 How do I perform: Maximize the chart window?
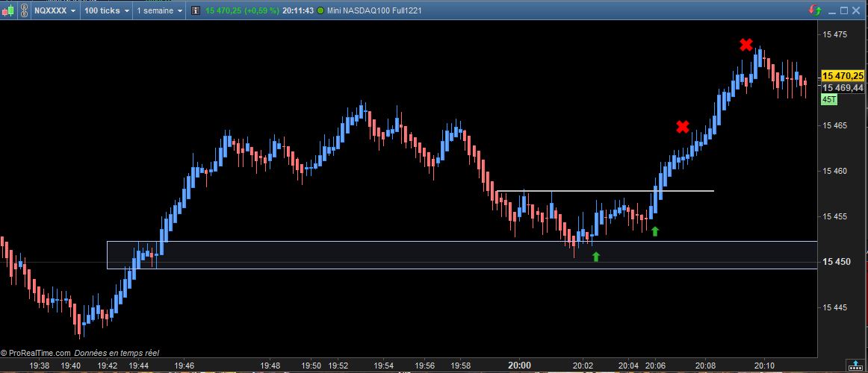coord(844,10)
